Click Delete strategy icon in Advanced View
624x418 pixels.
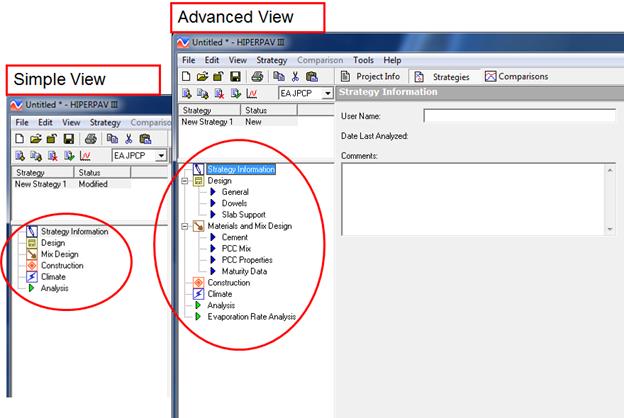point(219,94)
